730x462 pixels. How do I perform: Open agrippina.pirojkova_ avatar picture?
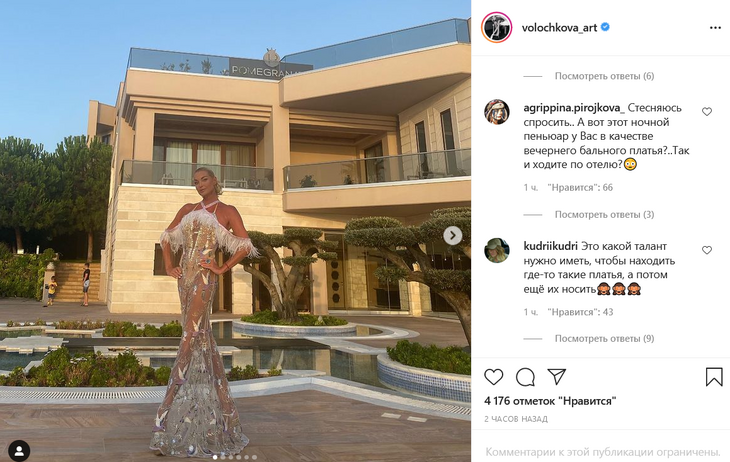tap(497, 112)
